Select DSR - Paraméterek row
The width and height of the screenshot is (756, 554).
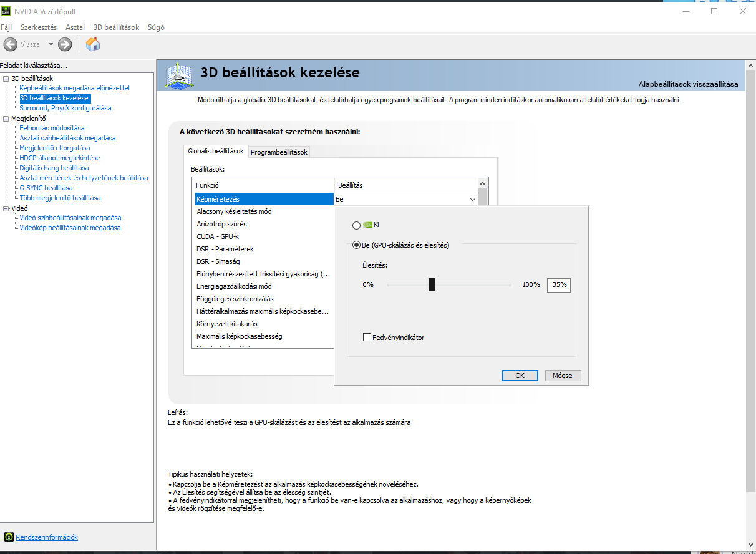[265, 249]
